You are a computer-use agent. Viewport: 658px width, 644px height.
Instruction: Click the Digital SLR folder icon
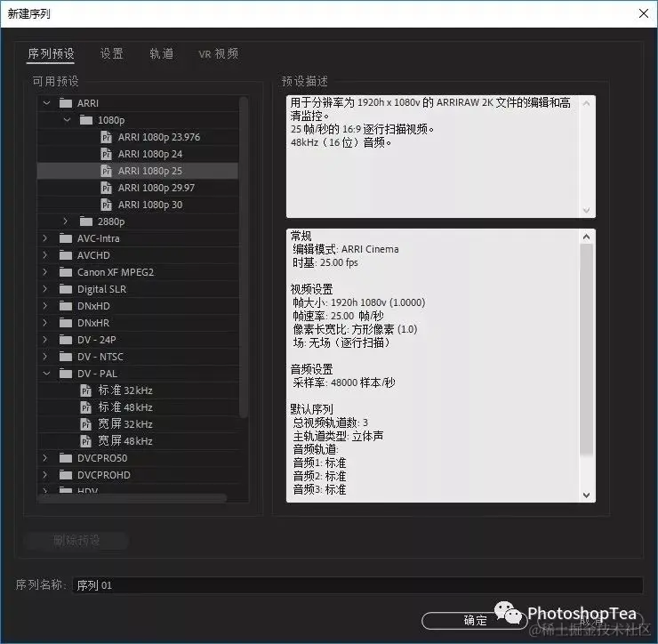tap(66, 289)
